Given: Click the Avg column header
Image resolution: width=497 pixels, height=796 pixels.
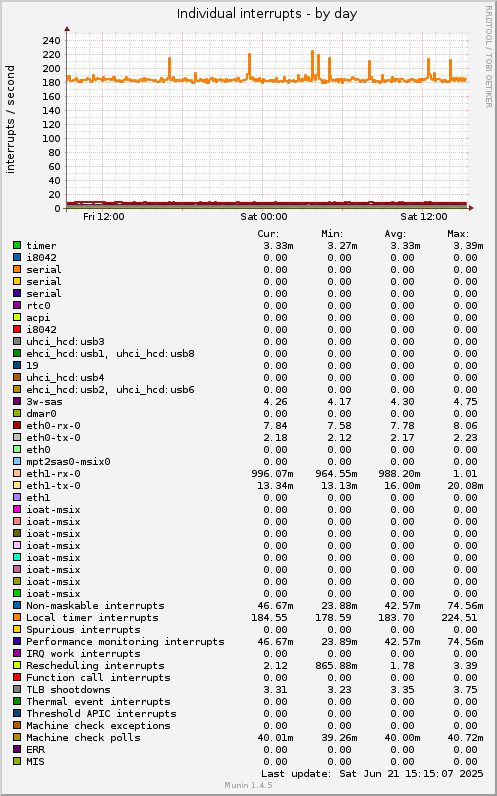Looking at the screenshot, I should pyautogui.click(x=395, y=234).
